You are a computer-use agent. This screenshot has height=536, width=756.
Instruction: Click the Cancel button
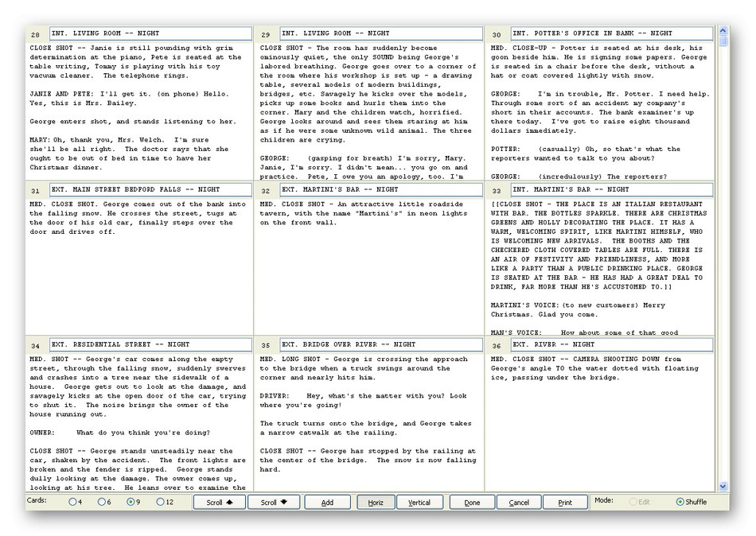pyautogui.click(x=519, y=503)
